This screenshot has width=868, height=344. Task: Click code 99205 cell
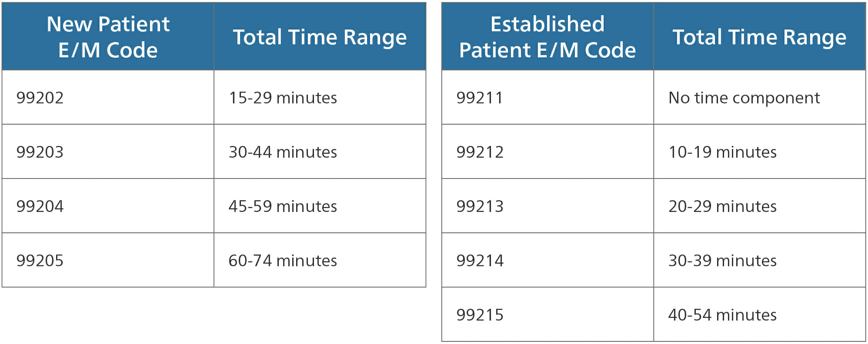coord(40,261)
